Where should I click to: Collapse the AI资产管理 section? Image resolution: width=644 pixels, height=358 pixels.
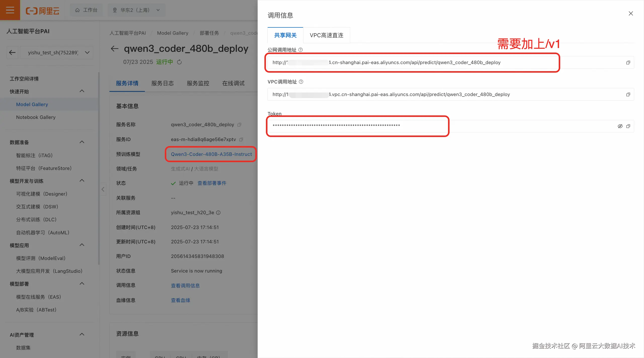tap(82, 334)
